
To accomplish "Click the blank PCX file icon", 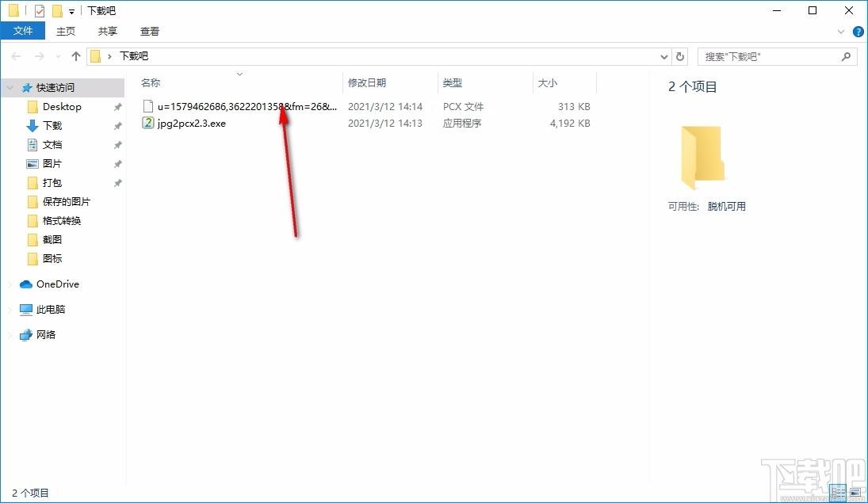I will coord(147,106).
